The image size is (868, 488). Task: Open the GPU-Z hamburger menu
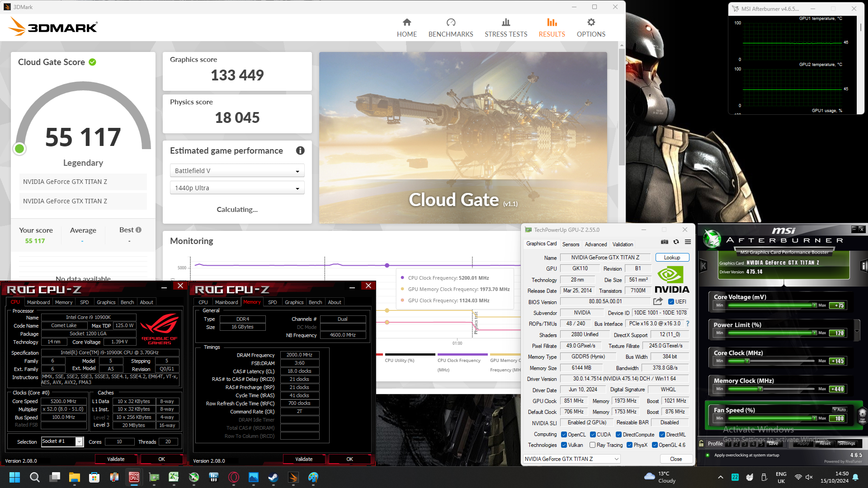(688, 242)
